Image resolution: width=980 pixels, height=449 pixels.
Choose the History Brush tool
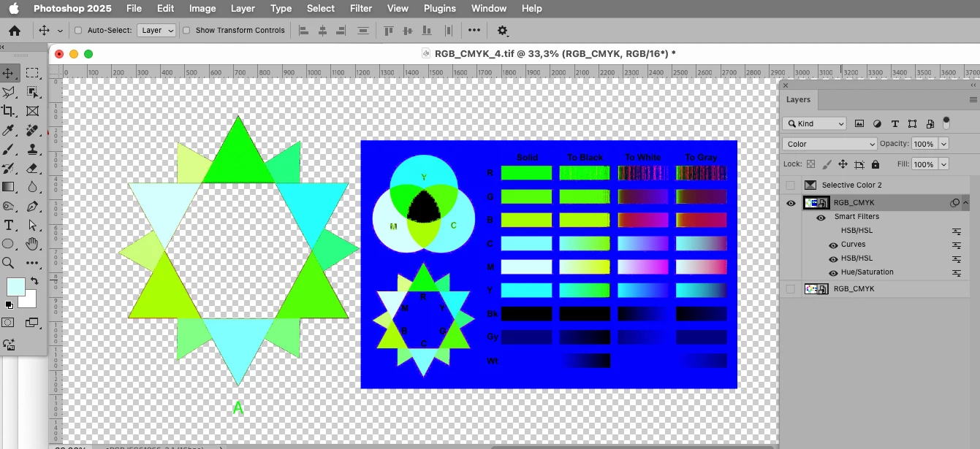coord(9,168)
